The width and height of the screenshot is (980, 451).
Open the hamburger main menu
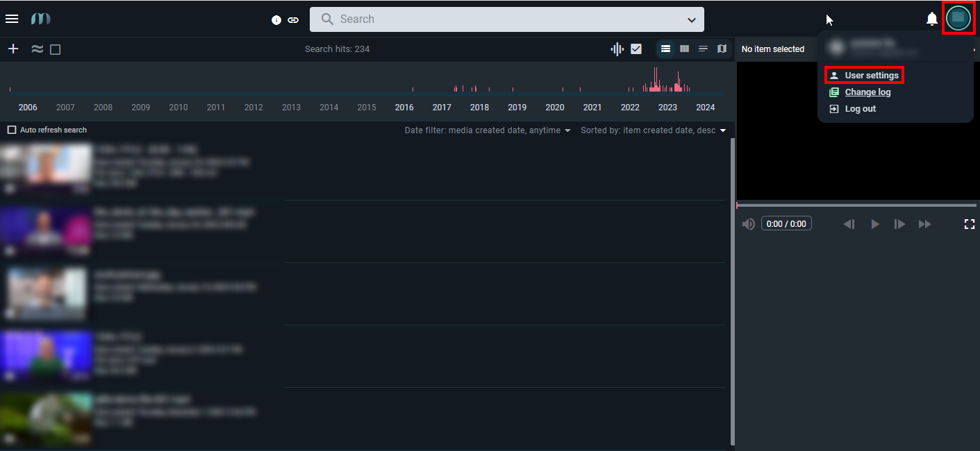click(12, 19)
